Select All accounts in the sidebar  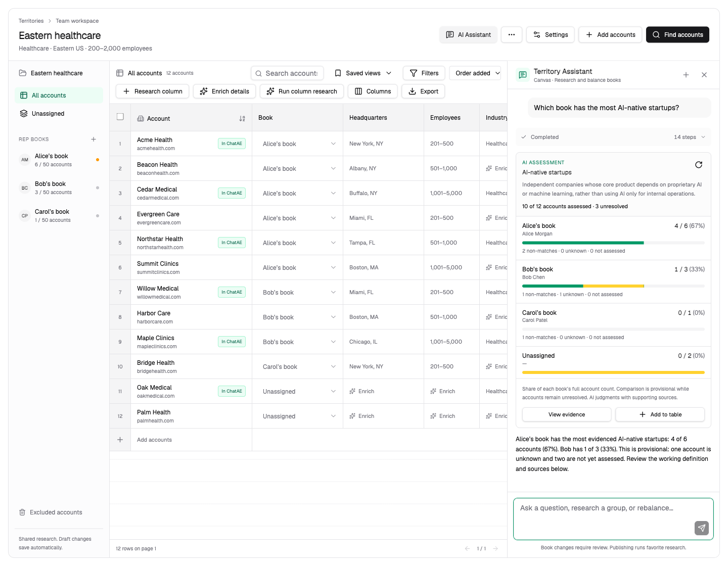(59, 96)
